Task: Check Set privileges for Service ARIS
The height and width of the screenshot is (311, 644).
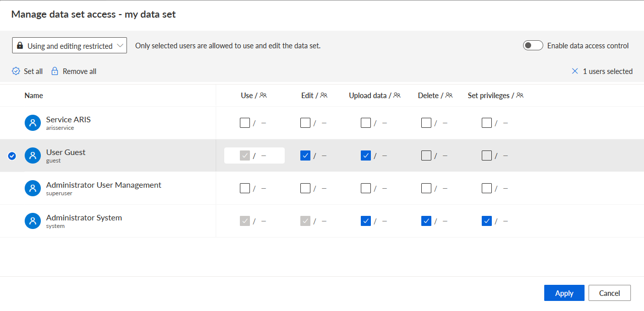Action: (487, 123)
